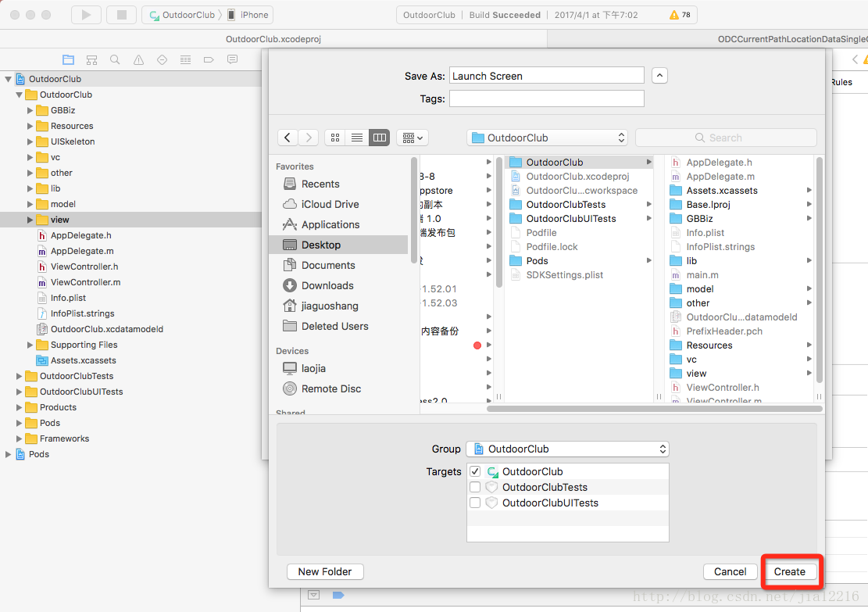Click the Tags input field
Screen dimensions: 868x612
pos(546,98)
